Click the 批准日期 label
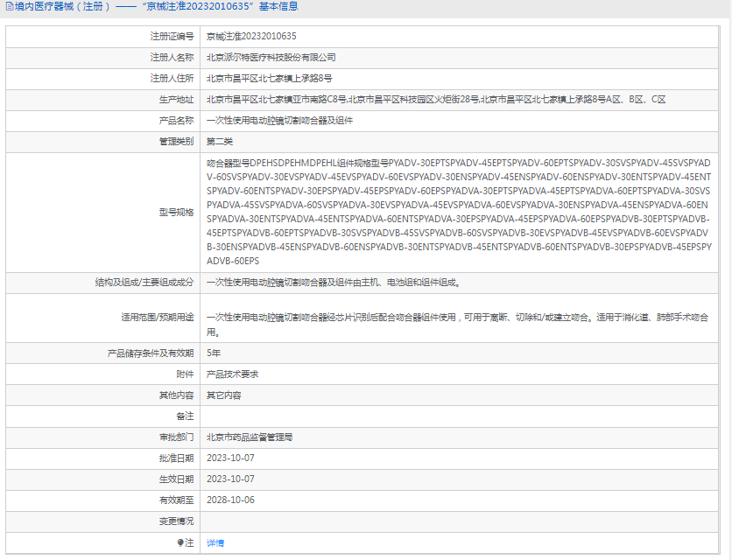Image resolution: width=732 pixels, height=560 pixels. pos(176,458)
